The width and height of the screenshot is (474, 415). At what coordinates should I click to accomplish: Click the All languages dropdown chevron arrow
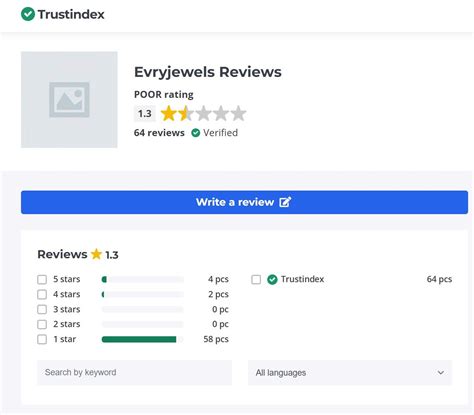(441, 373)
